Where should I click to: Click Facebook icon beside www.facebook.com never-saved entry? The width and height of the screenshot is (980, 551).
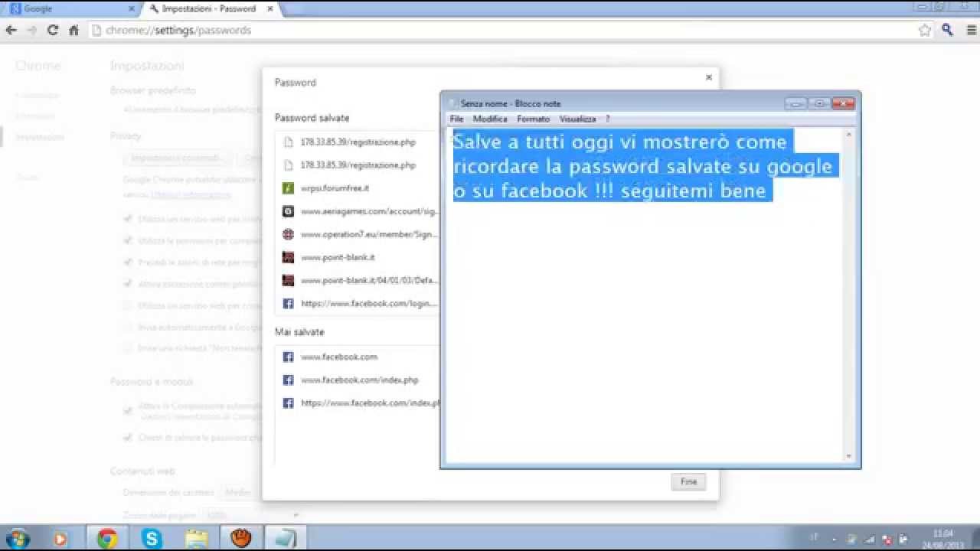[288, 357]
